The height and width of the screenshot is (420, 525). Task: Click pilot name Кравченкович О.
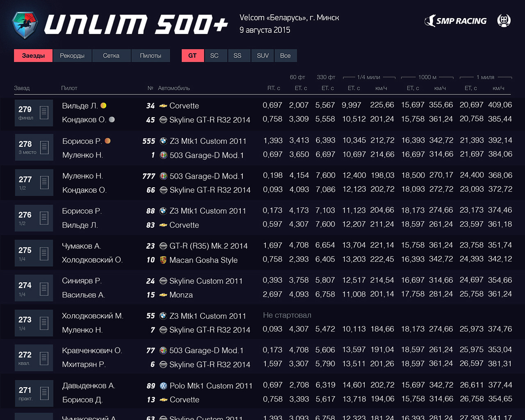[x=92, y=350]
